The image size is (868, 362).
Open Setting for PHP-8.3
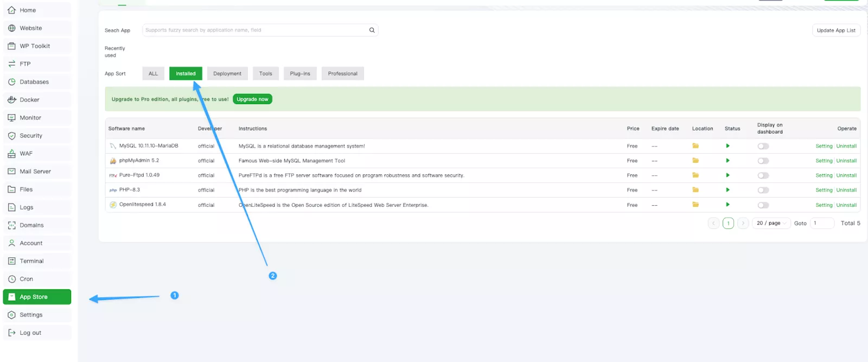824,190
